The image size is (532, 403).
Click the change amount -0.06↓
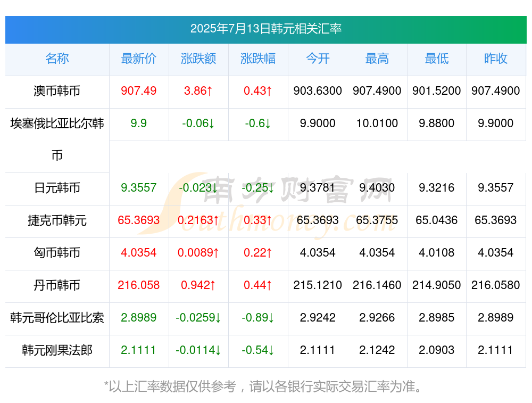198,124
